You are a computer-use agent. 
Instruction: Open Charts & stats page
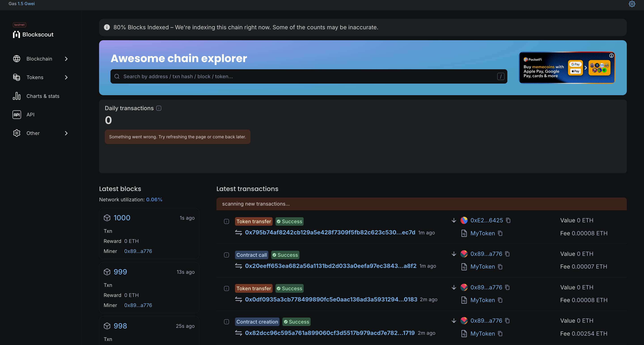43,96
